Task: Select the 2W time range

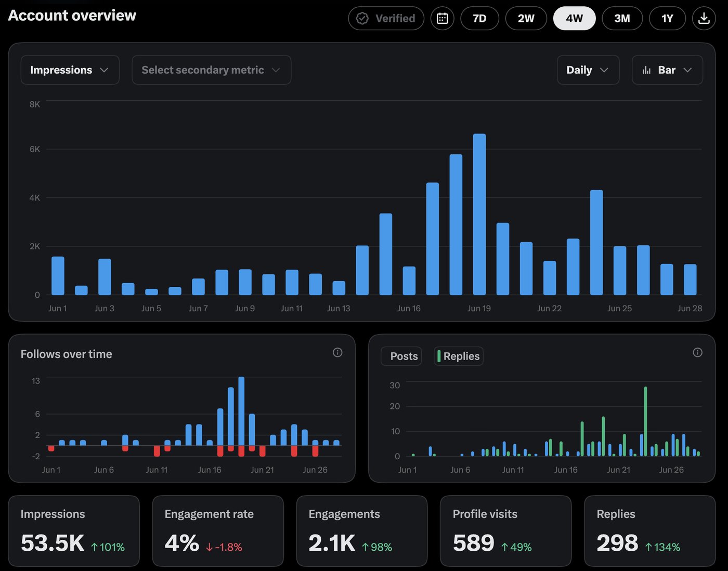Action: [x=526, y=18]
